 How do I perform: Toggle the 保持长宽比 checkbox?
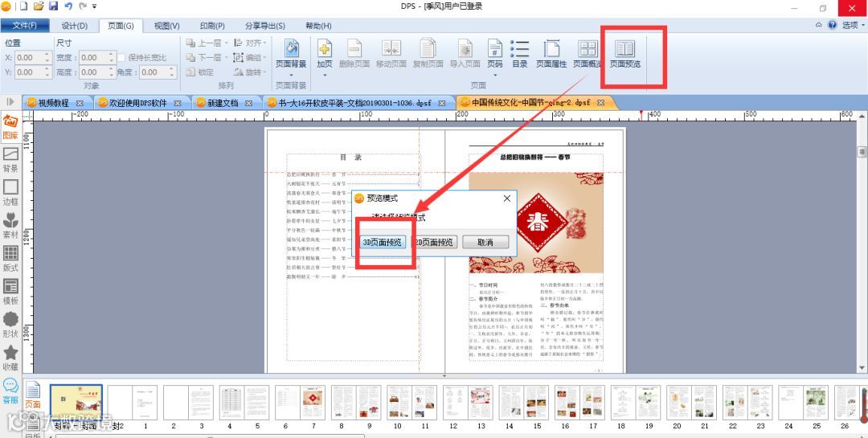pos(121,58)
